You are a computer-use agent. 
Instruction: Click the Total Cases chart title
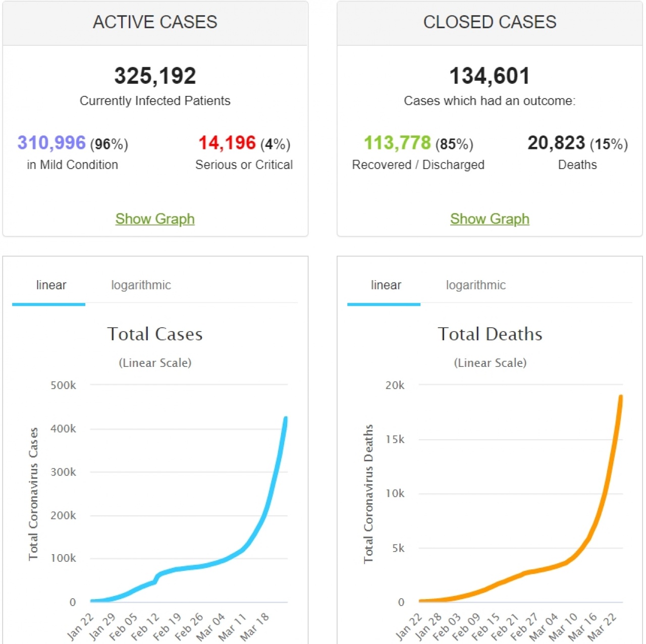coord(155,334)
